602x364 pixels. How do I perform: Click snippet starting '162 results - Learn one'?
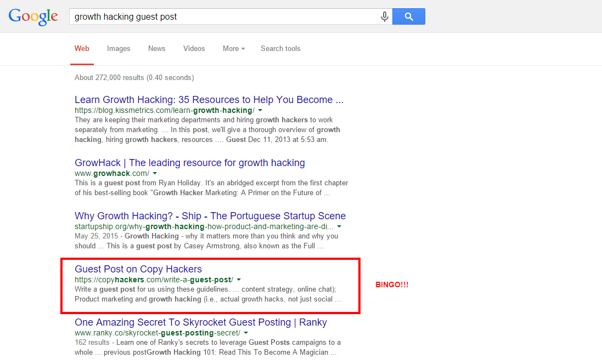point(207,348)
